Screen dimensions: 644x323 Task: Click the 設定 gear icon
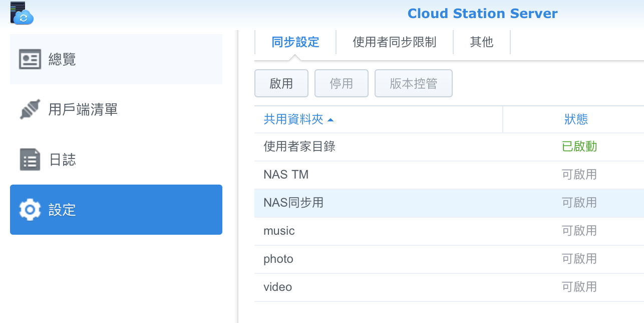30,209
